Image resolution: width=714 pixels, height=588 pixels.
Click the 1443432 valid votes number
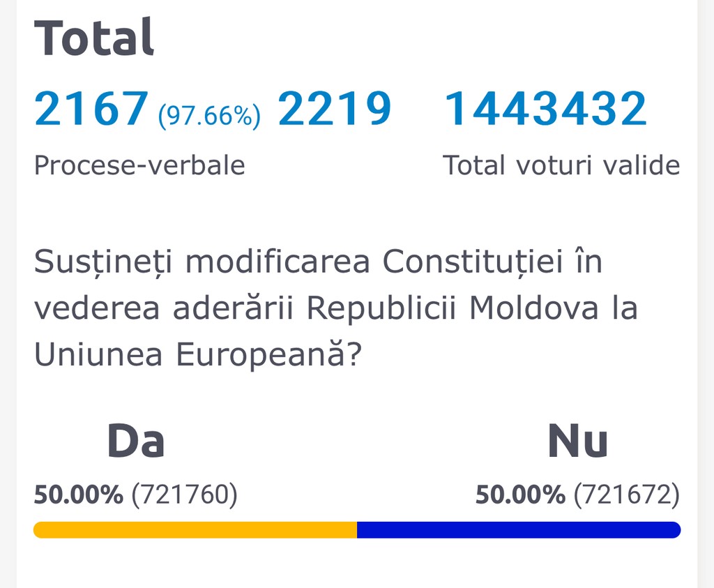point(545,108)
